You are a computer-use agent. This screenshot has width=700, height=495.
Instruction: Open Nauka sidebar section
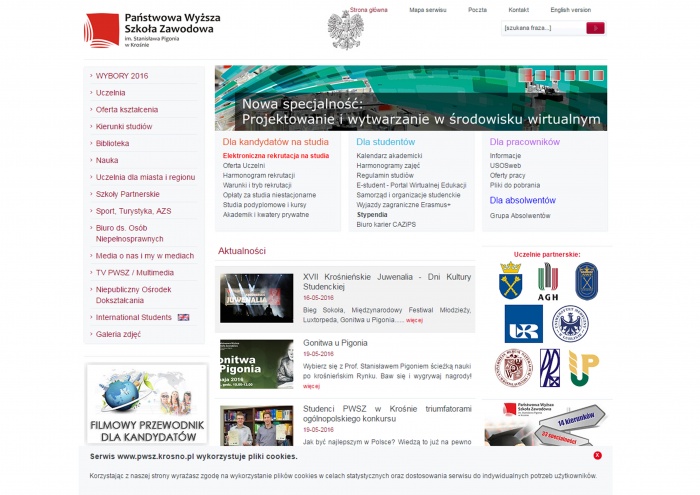point(107,160)
